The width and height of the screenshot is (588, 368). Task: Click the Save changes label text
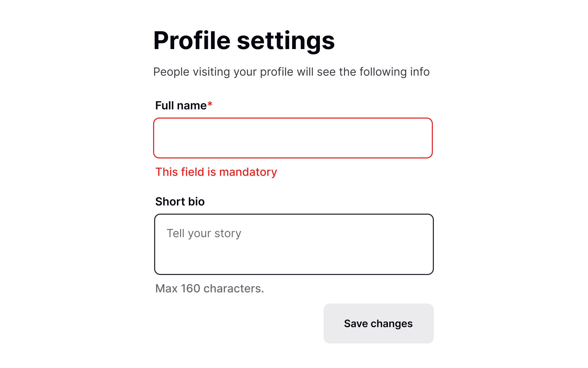click(x=378, y=323)
